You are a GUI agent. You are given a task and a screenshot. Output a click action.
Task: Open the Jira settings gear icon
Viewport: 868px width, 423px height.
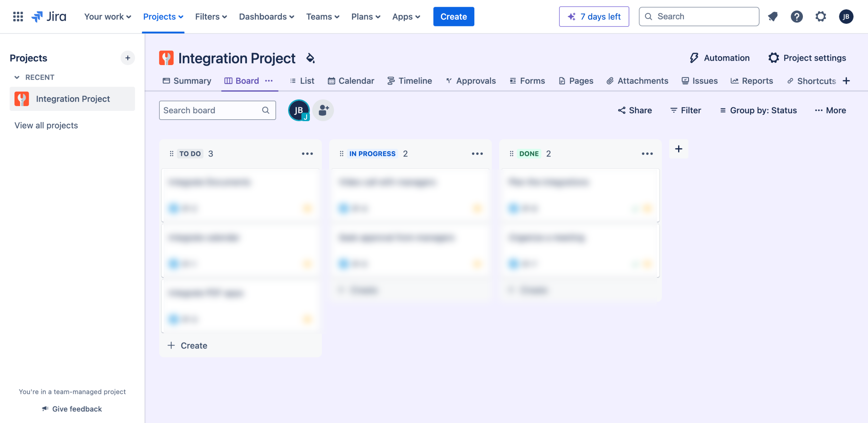click(821, 16)
